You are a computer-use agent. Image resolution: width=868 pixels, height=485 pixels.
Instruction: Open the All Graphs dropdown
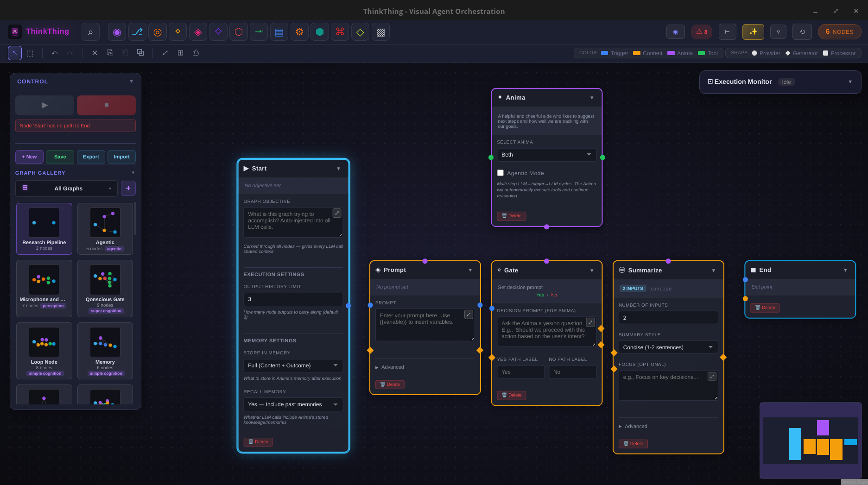[66, 189]
